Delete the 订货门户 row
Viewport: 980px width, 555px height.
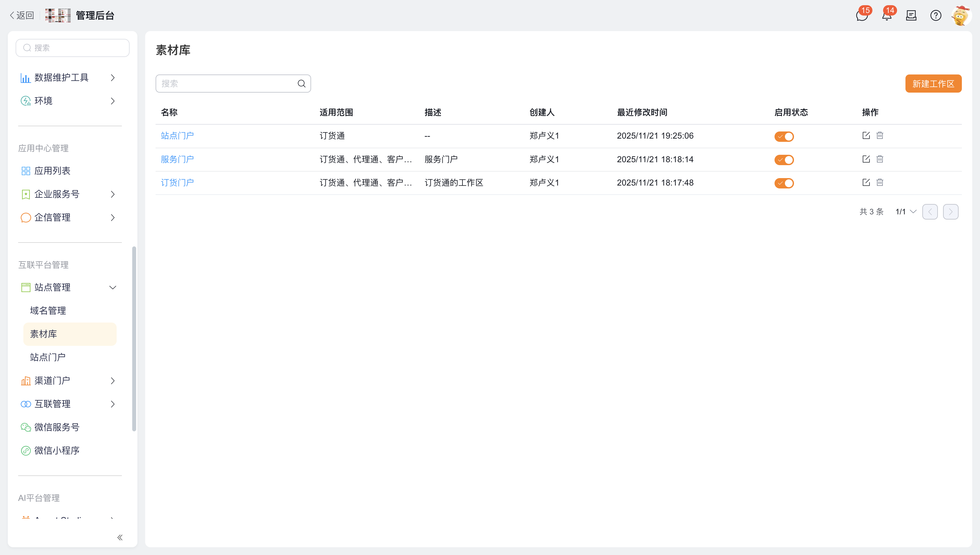coord(880,182)
